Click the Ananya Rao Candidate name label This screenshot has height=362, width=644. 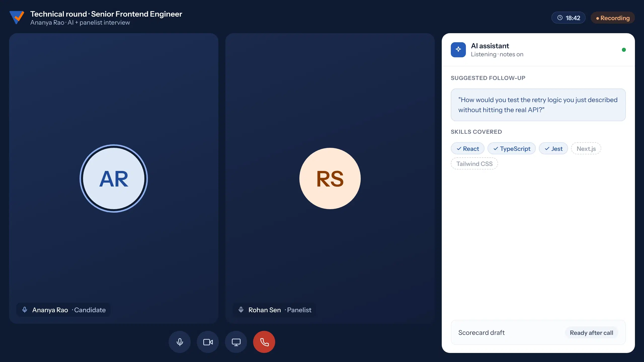tap(63, 310)
